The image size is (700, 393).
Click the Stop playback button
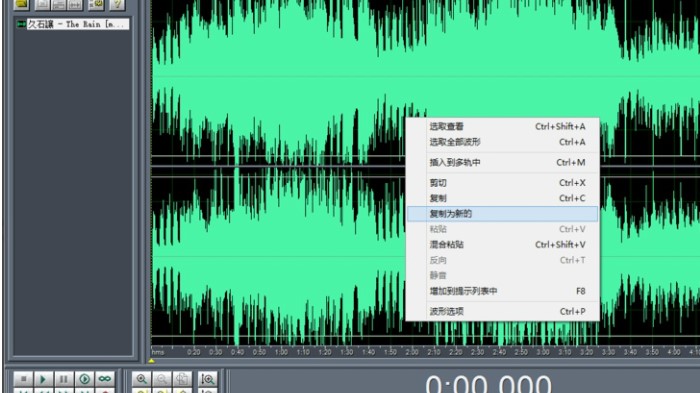click(x=23, y=379)
